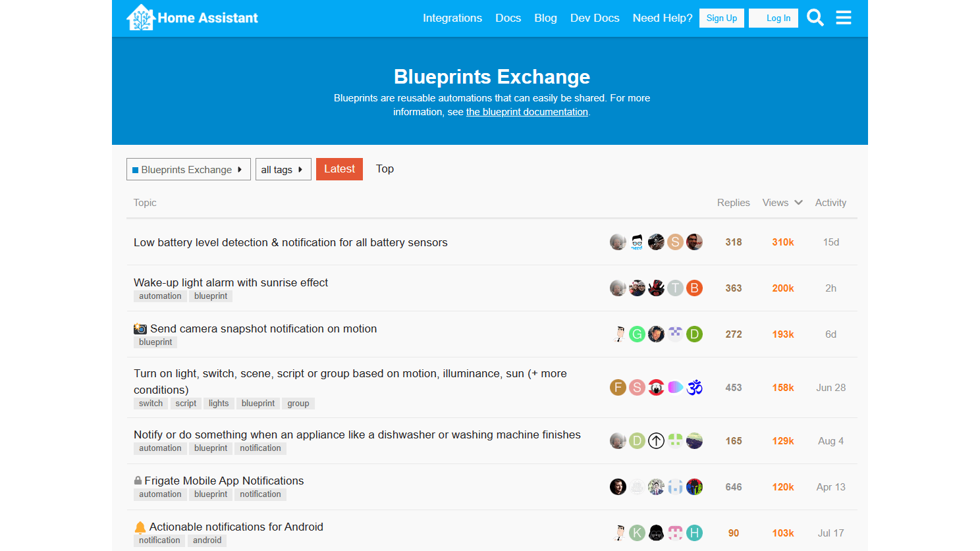980x551 pixels.
Task: Click the brown F avatar in Turn on light row
Action: 618,388
